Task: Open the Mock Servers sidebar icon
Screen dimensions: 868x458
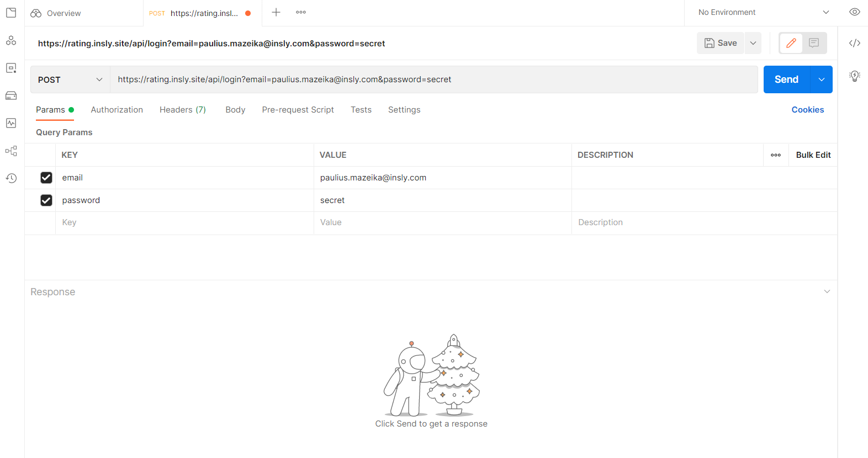Action: (11, 95)
